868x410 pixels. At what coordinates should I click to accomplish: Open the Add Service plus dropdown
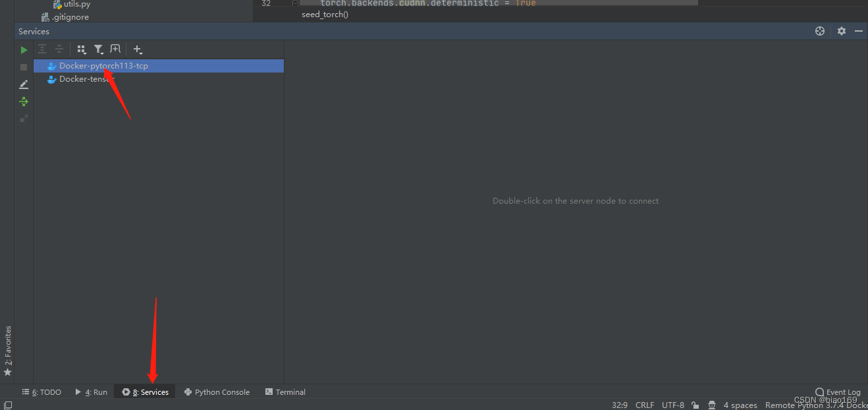coord(138,49)
